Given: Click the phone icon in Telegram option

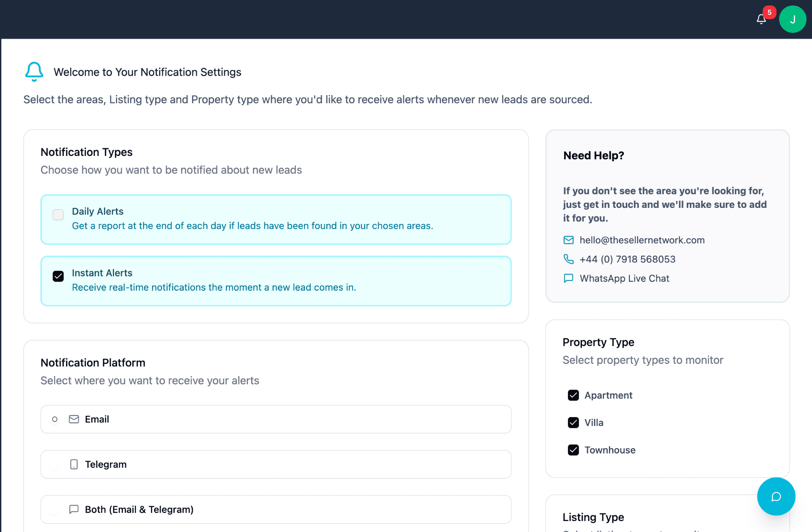Looking at the screenshot, I should click(74, 464).
